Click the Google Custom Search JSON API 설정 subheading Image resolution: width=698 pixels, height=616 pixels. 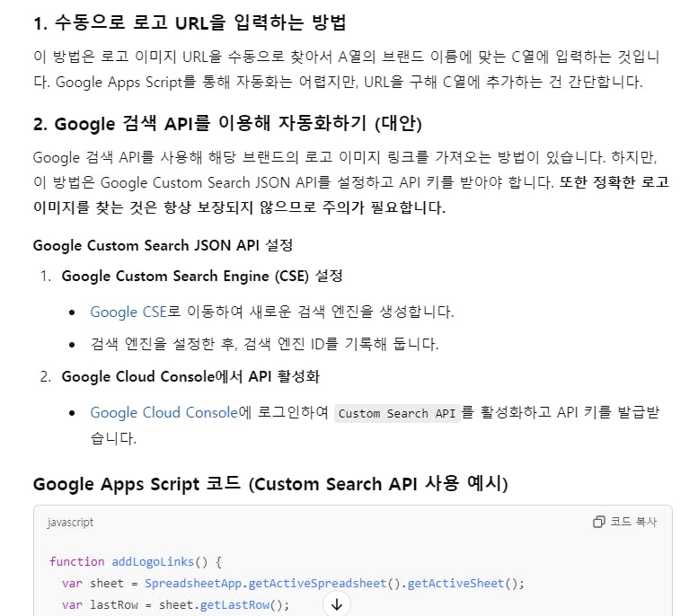point(163,245)
